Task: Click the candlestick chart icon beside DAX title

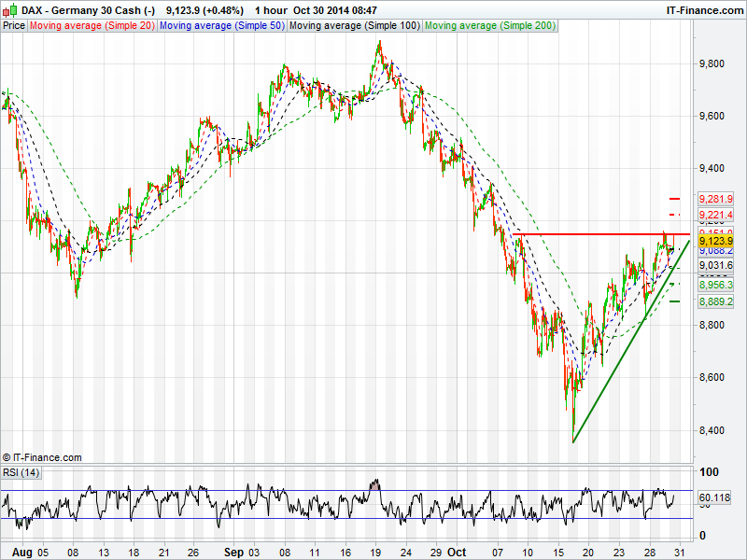Action: [9, 10]
